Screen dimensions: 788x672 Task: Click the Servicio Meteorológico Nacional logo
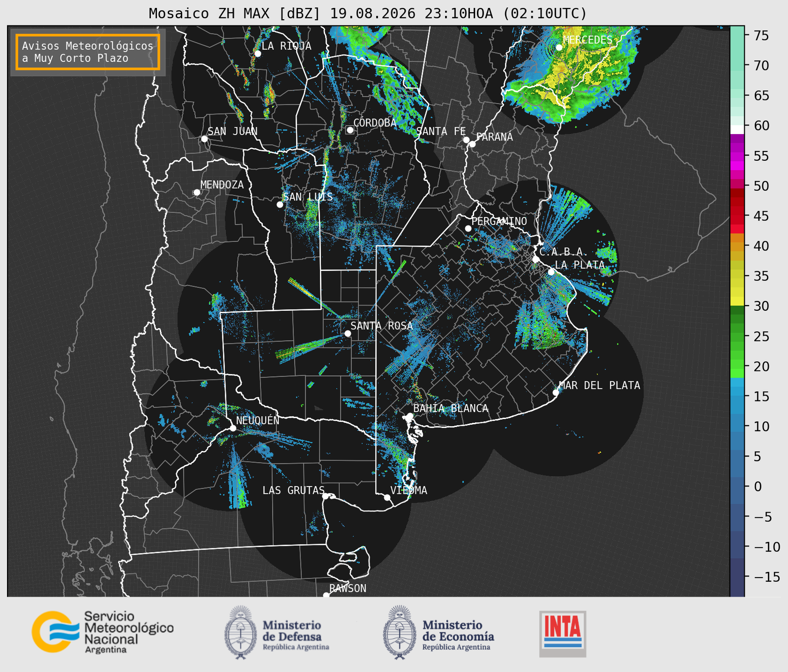(x=102, y=632)
